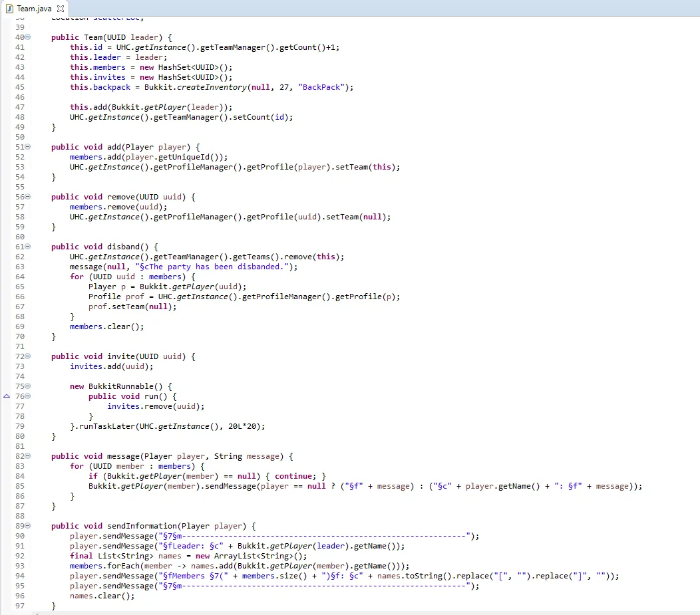Collapse the invite method at line 72
The height and width of the screenshot is (615, 700).
[28, 356]
